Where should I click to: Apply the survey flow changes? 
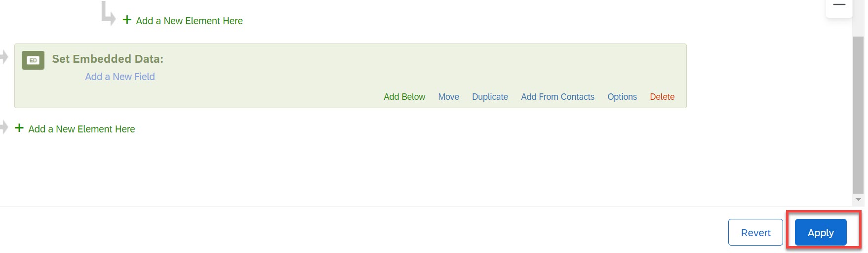pyautogui.click(x=820, y=233)
